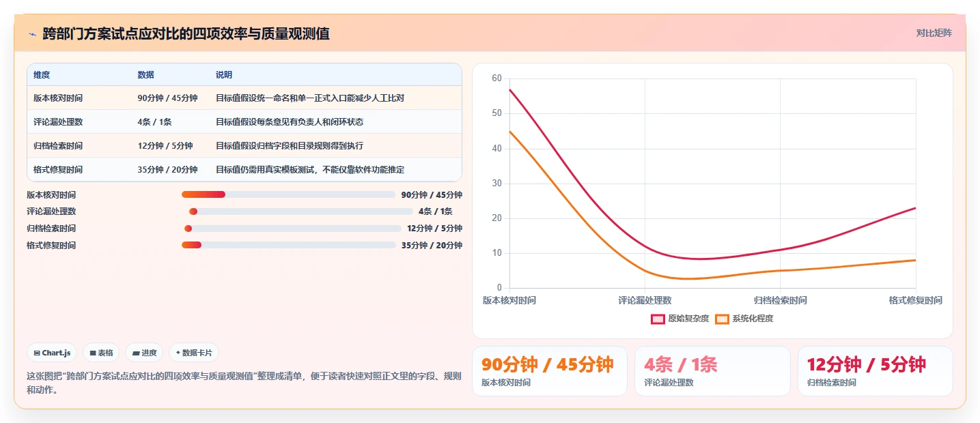980x423 pixels.
Task: Click the 说明 column header
Action: (224, 75)
